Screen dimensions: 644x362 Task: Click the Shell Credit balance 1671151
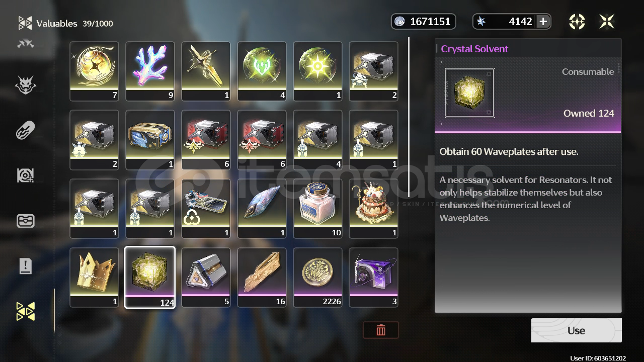pos(424,22)
